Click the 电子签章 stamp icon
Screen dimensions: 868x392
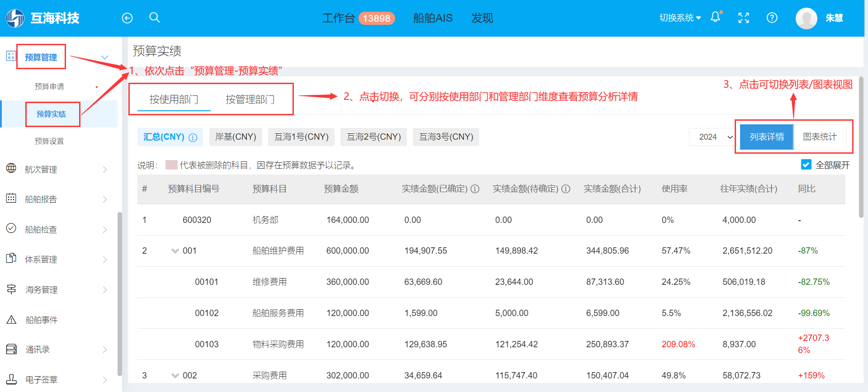[x=11, y=379]
